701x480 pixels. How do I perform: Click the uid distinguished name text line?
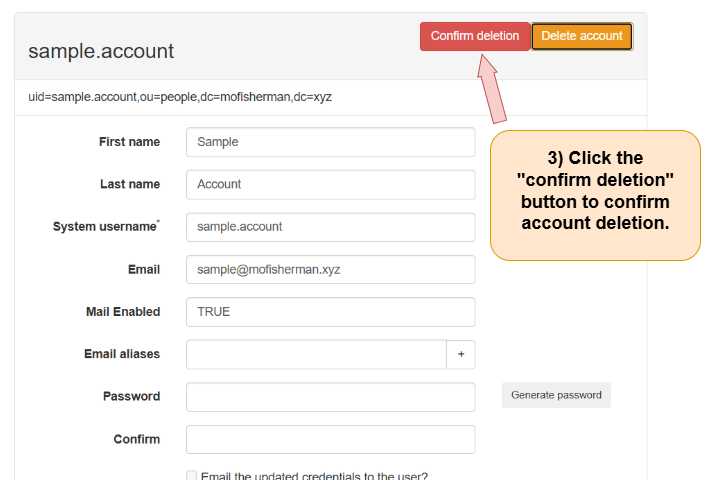click(180, 97)
